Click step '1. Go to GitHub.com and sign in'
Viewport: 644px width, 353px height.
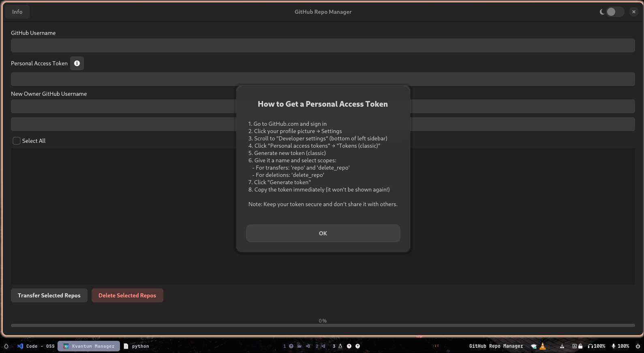pos(287,124)
